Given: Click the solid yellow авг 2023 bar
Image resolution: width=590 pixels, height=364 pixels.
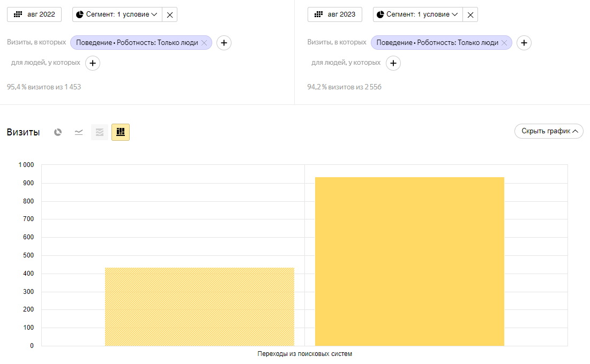Looking at the screenshot, I should click(x=409, y=261).
